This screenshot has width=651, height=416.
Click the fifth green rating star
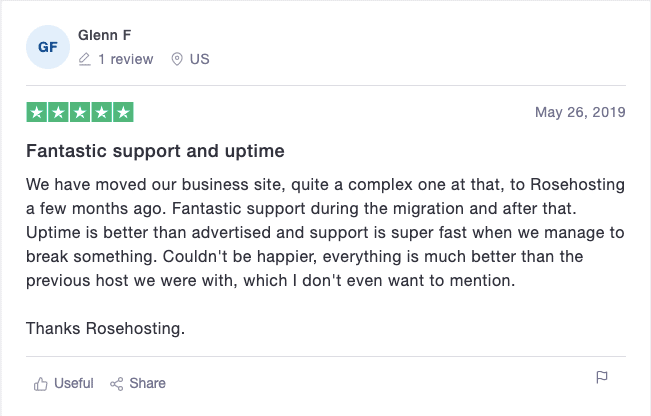click(123, 112)
